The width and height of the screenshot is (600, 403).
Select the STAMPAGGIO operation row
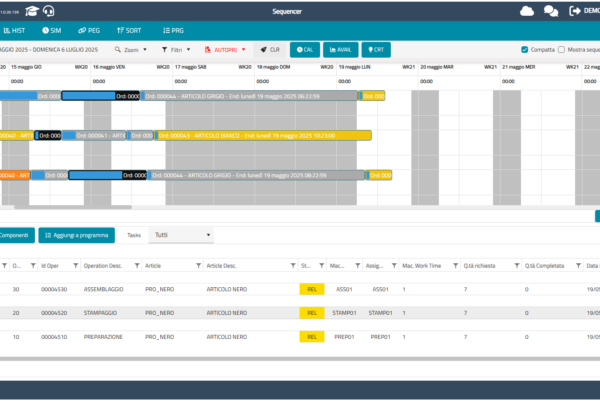(300, 313)
